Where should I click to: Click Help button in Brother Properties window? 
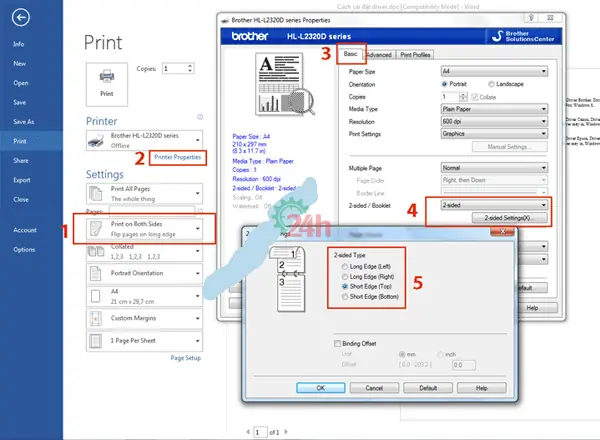(538, 308)
